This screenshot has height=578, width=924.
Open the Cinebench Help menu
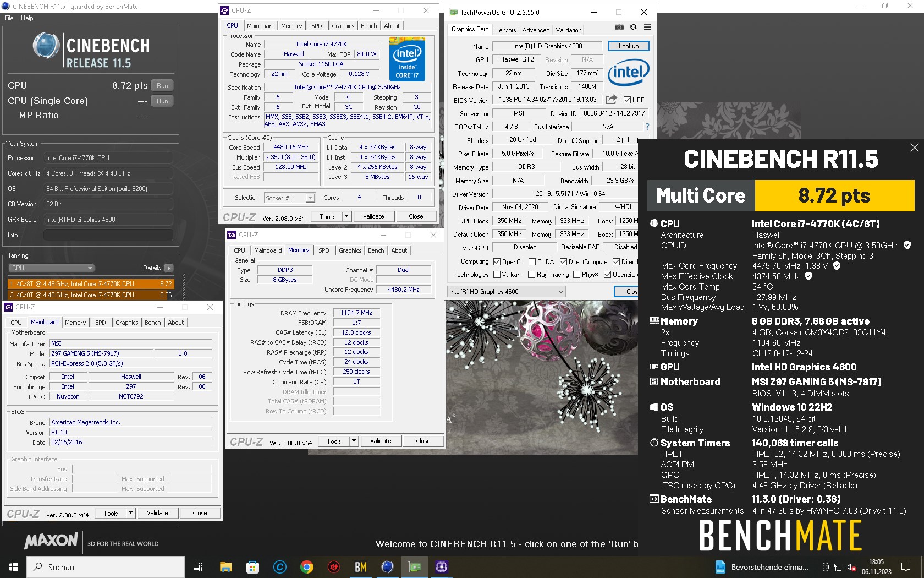tap(27, 18)
